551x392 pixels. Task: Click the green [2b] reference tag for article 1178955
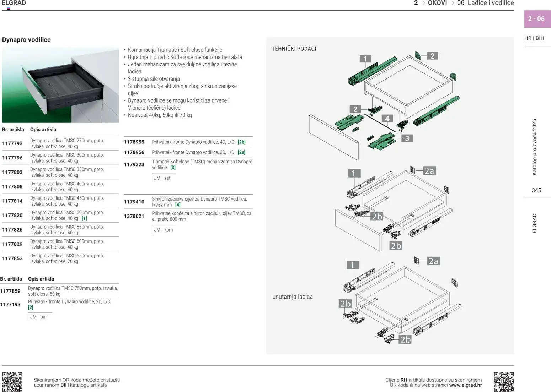[x=242, y=142]
